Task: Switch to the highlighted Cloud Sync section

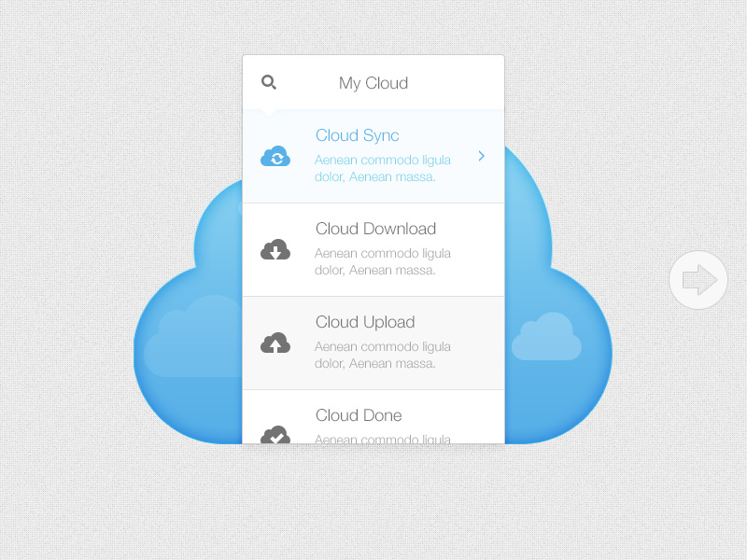Action: pos(373,156)
